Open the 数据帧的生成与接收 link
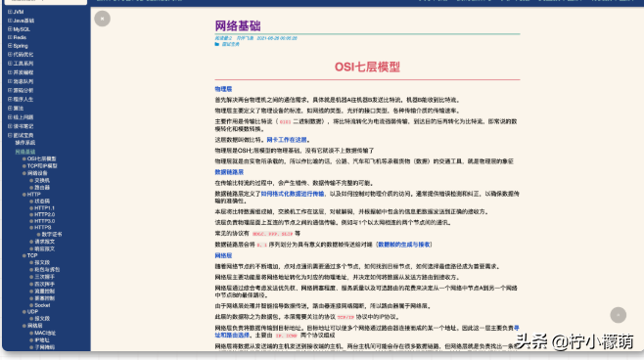The height and width of the screenshot is (360, 644). coord(404,245)
